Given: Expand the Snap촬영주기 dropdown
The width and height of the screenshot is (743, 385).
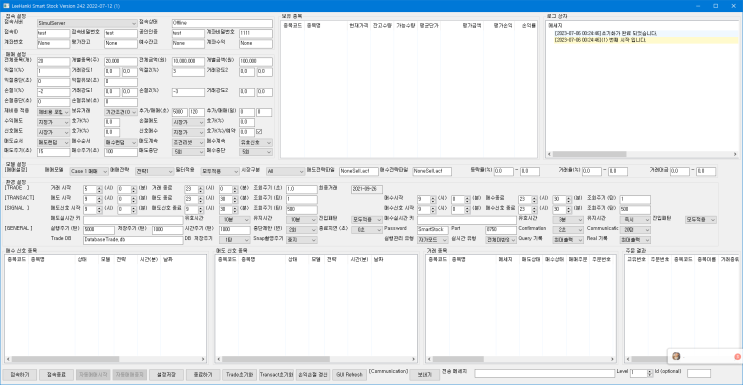Looking at the screenshot, I should tap(301, 240).
